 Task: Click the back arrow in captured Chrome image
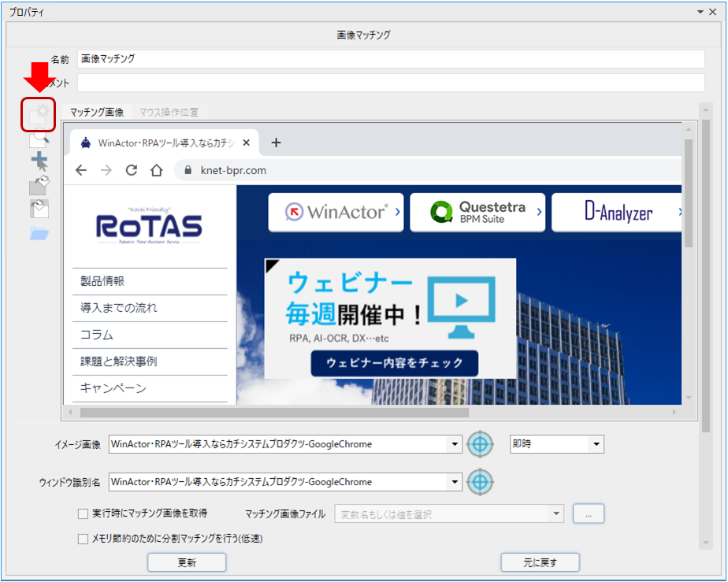[81, 170]
